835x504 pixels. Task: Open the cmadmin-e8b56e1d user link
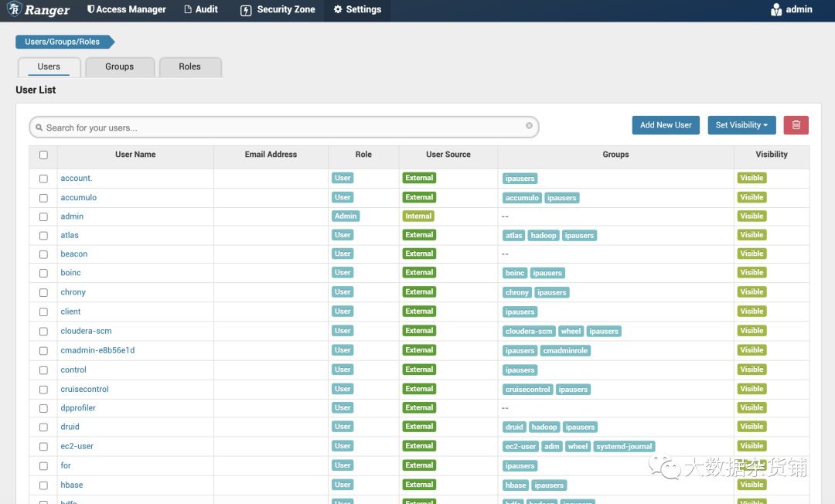click(x=97, y=350)
